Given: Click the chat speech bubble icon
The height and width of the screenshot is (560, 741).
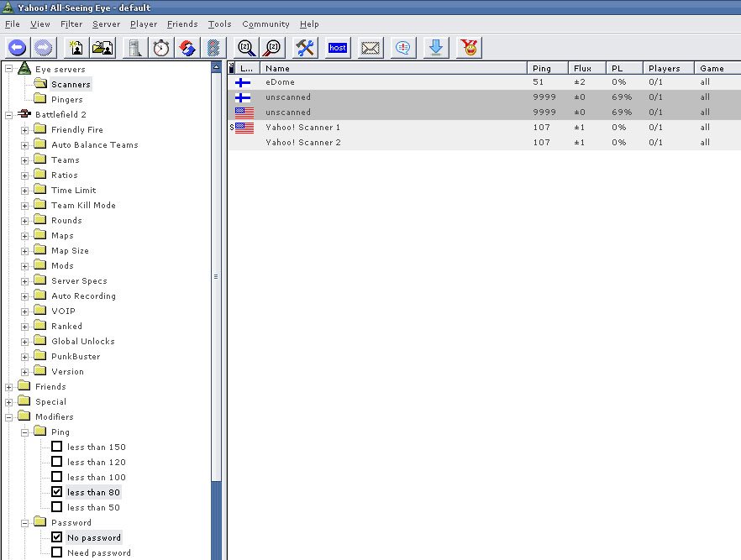Looking at the screenshot, I should point(402,48).
